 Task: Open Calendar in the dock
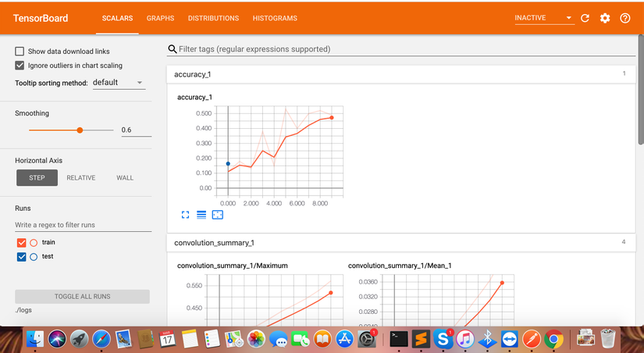pos(168,340)
